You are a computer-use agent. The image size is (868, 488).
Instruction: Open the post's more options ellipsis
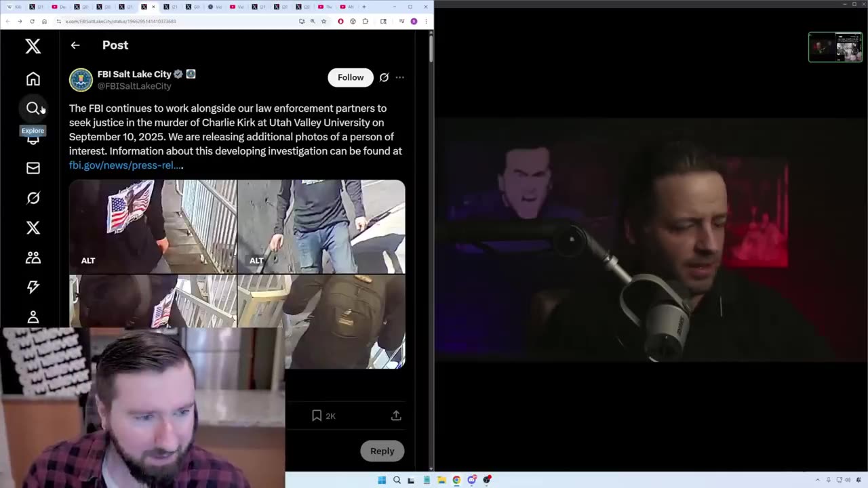[x=400, y=77]
